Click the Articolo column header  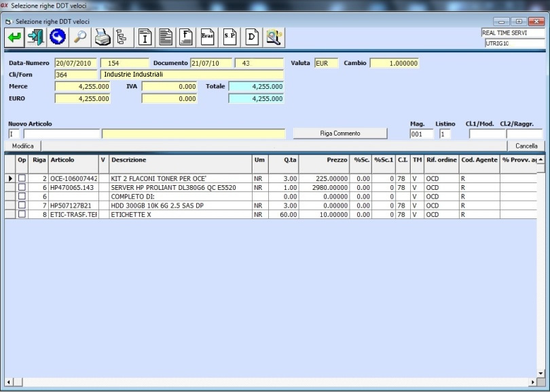73,163
